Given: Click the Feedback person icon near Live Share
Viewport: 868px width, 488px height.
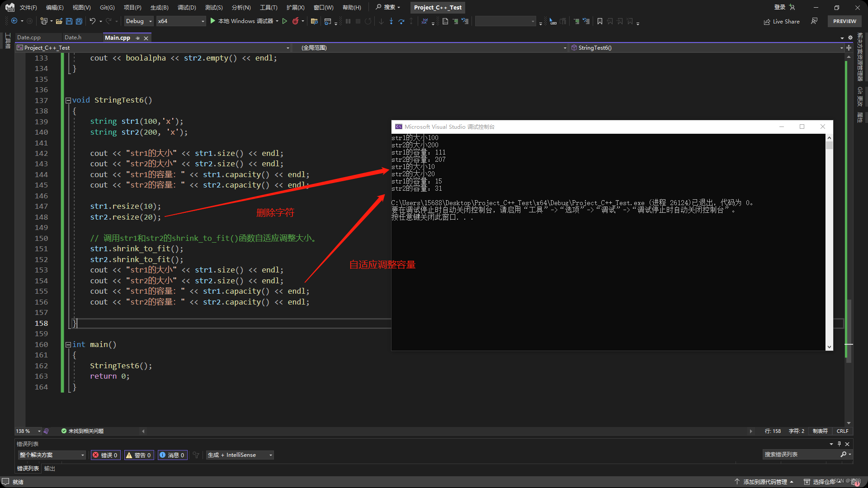Looking at the screenshot, I should pos(814,21).
